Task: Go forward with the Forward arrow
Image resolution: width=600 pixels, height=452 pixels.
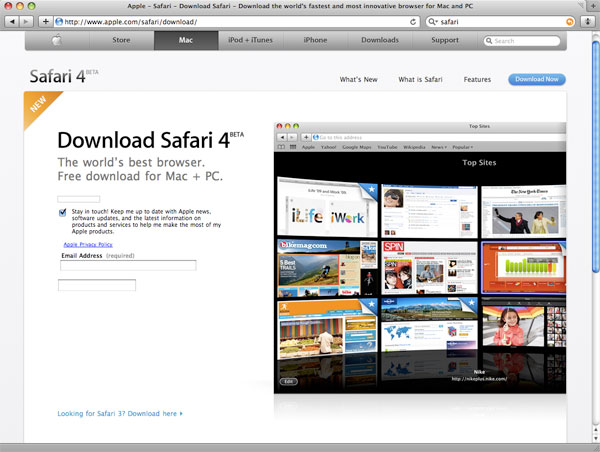Action: click(x=26, y=21)
